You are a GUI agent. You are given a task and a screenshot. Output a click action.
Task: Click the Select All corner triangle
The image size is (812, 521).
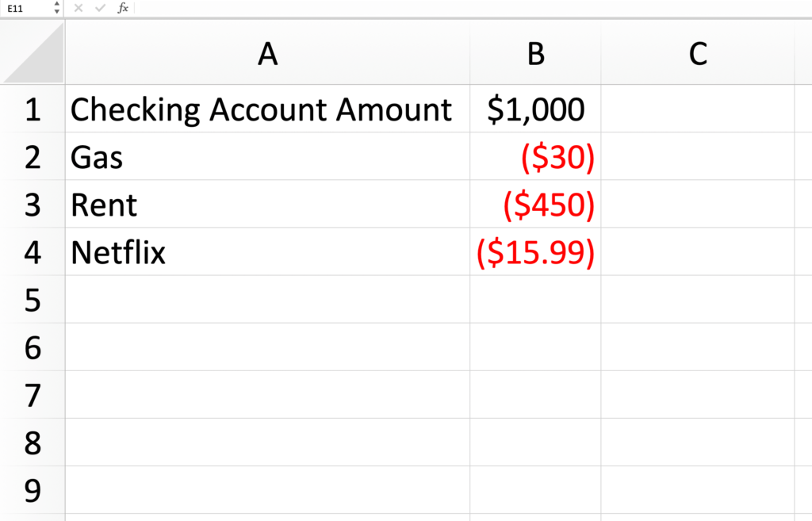coord(33,54)
